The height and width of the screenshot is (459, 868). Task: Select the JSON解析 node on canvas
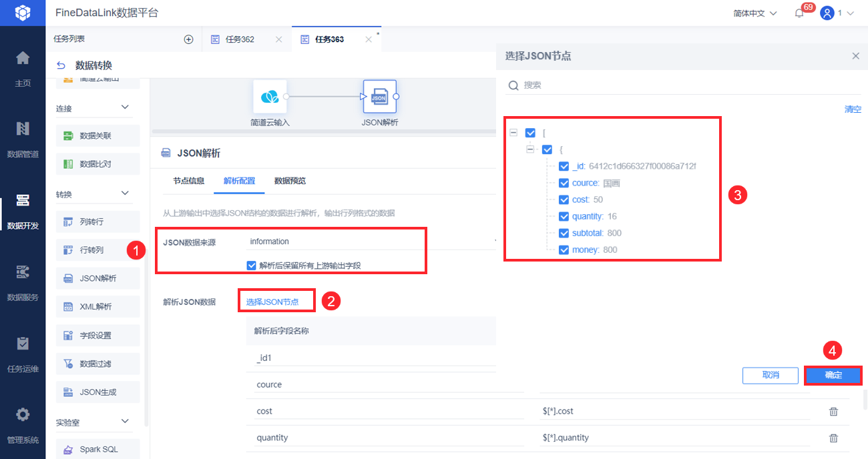pyautogui.click(x=380, y=97)
